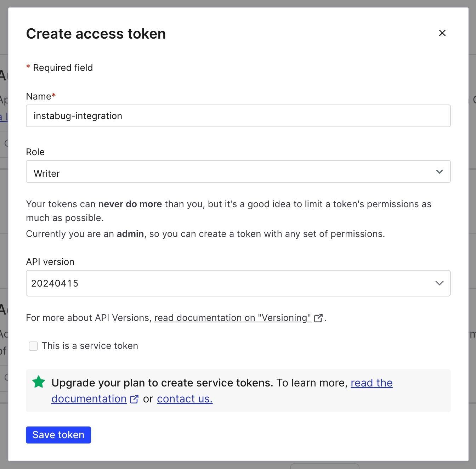Close the Create access token dialog
476x469 pixels.
(x=442, y=33)
